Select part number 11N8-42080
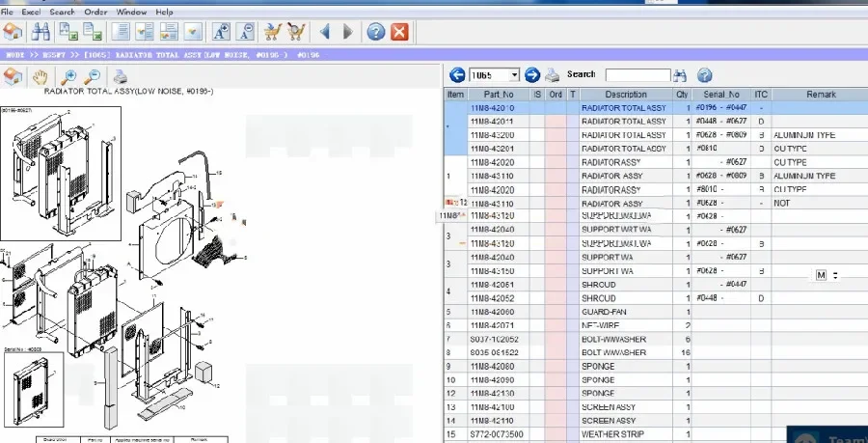This screenshot has height=443, width=868. [x=492, y=366]
